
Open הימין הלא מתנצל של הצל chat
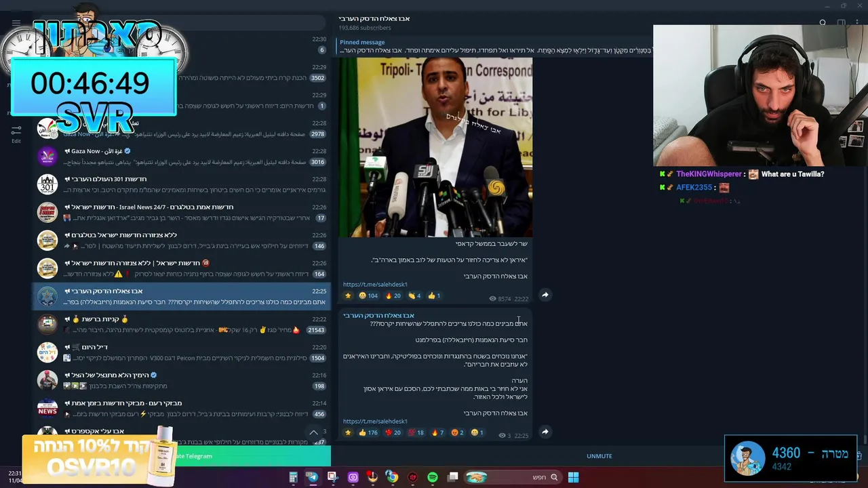point(182,380)
